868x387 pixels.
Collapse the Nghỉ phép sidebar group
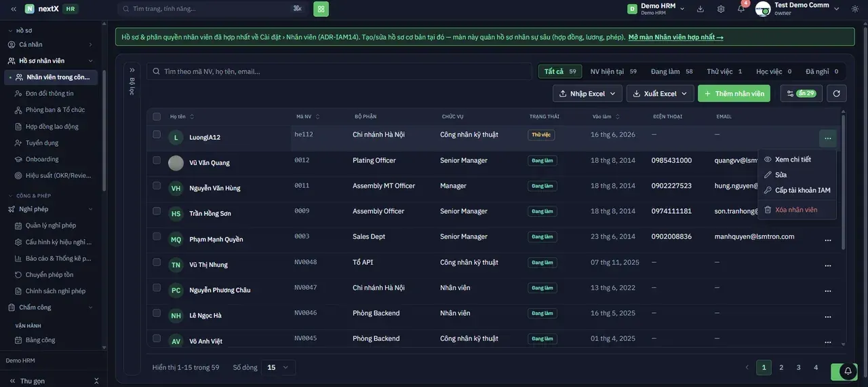[52, 209]
